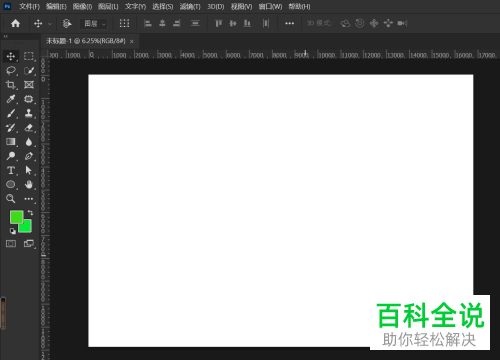Screen dimensions: 500x360
Task: Open the 编辑(E) menu
Action: pos(56,6)
